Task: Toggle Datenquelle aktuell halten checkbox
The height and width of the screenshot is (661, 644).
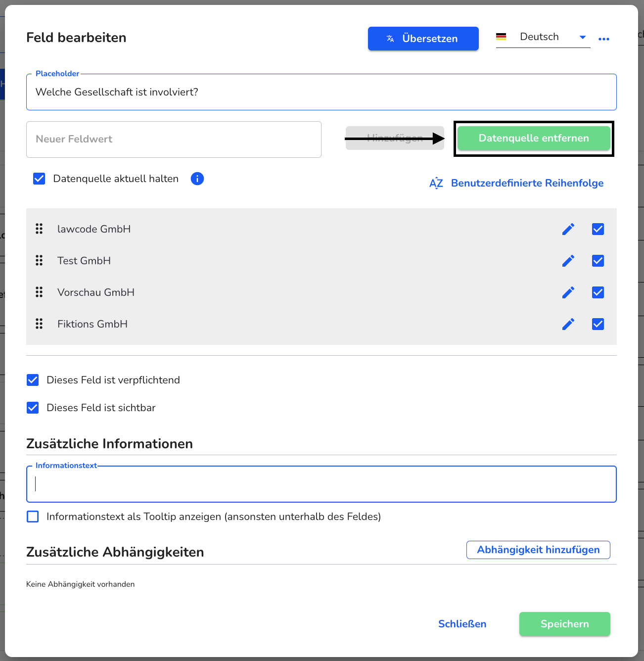Action: point(39,179)
